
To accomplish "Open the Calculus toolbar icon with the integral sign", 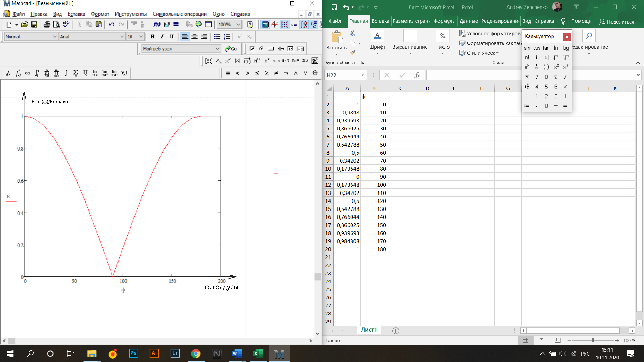I will 304,24.
